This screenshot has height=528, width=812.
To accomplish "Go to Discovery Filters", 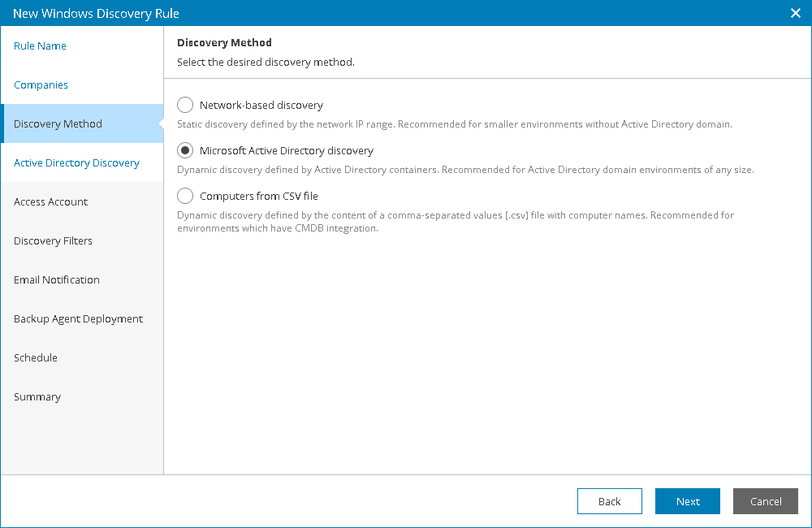I will tap(53, 240).
